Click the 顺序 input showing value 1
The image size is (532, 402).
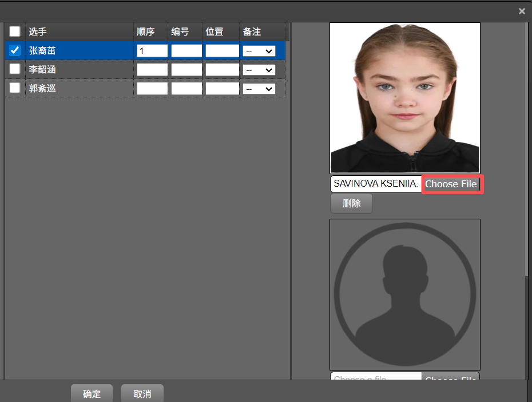click(152, 50)
